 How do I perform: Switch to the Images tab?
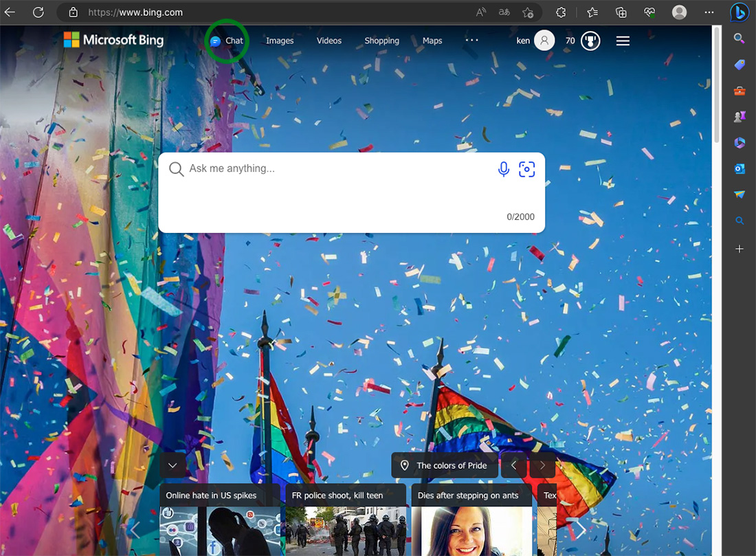pos(280,41)
